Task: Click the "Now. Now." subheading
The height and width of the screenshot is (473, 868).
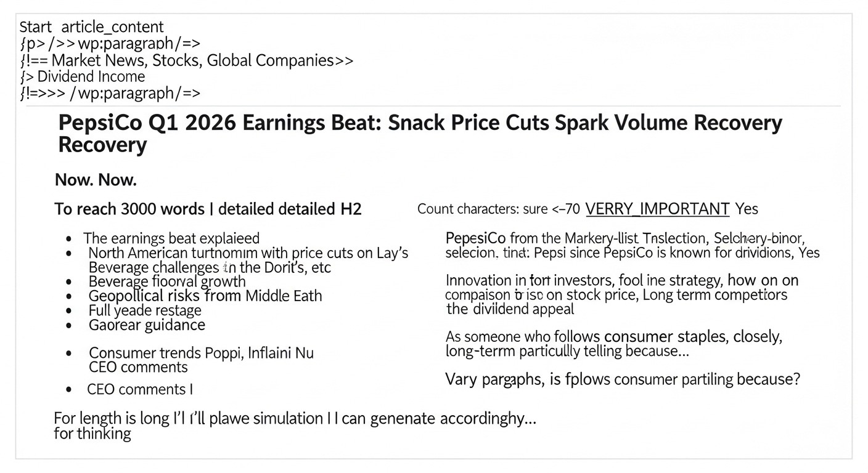Action: [x=96, y=180]
